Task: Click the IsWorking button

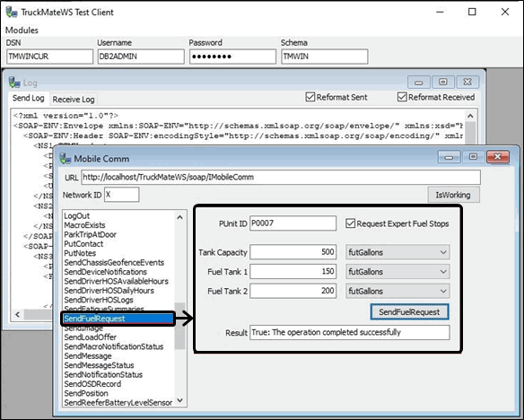Action: pos(453,195)
